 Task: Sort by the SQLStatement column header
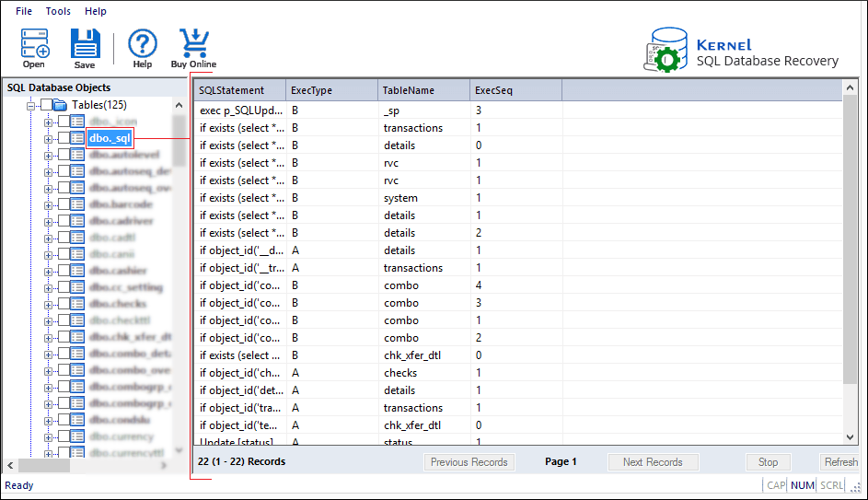(239, 90)
